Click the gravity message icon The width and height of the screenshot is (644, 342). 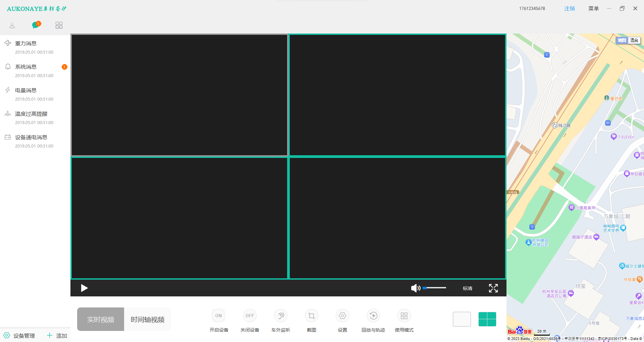pyautogui.click(x=8, y=43)
